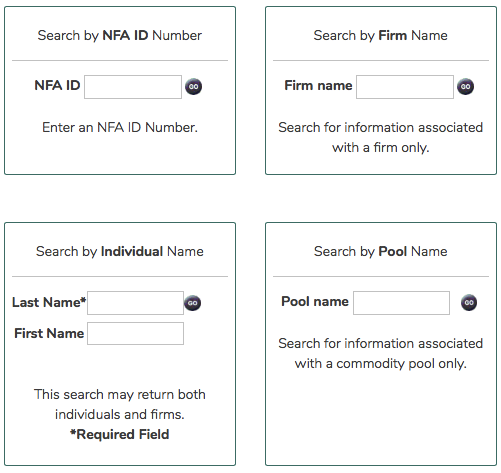The width and height of the screenshot is (501, 473).
Task: Run pool name search via GO icon
Action: click(x=469, y=302)
